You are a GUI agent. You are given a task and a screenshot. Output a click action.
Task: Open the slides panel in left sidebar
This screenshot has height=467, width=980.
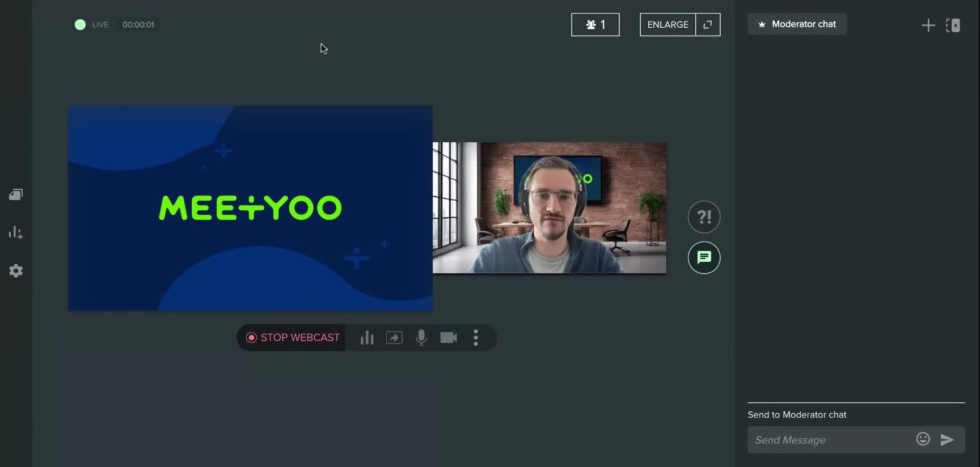pyautogui.click(x=16, y=195)
